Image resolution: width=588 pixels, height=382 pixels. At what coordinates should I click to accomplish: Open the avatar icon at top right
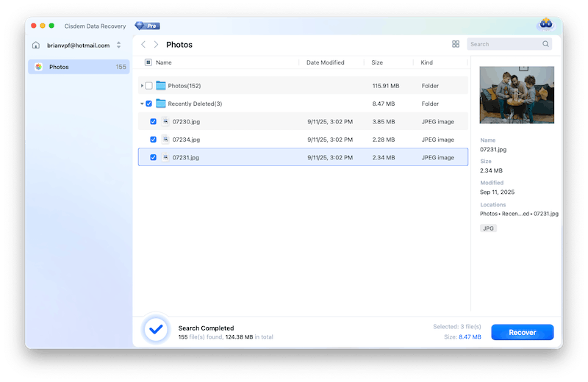[545, 24]
